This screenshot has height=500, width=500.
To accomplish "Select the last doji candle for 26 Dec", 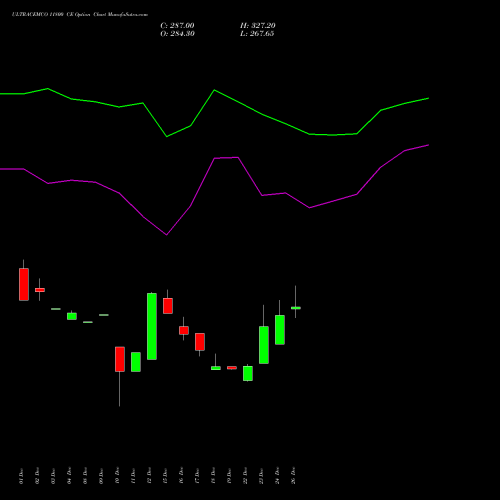I will click(296, 308).
